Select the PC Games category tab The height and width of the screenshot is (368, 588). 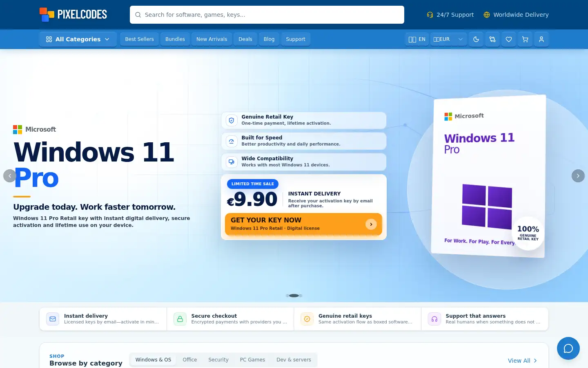pyautogui.click(x=252, y=360)
